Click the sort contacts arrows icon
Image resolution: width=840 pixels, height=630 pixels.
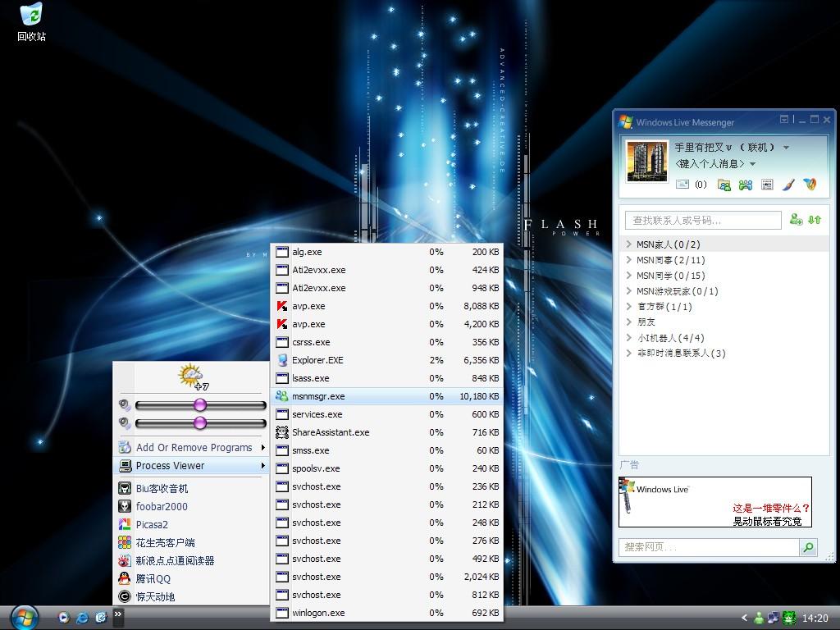pyautogui.click(x=815, y=220)
